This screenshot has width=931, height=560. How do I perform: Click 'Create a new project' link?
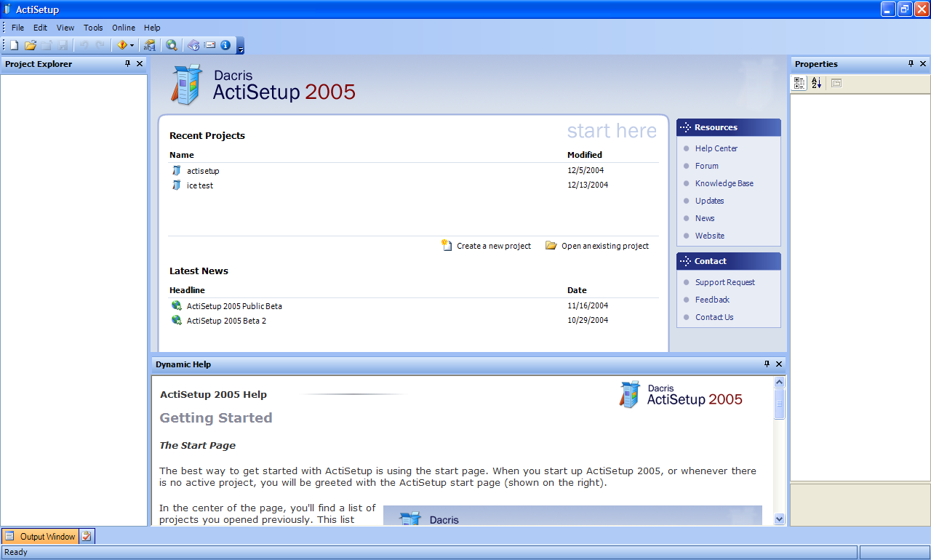click(x=494, y=246)
